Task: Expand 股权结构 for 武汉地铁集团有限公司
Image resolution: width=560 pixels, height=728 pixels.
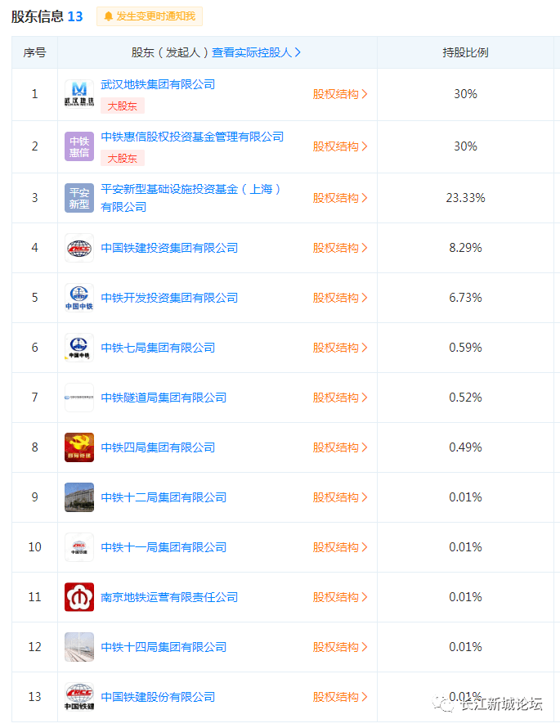Action: coord(339,94)
